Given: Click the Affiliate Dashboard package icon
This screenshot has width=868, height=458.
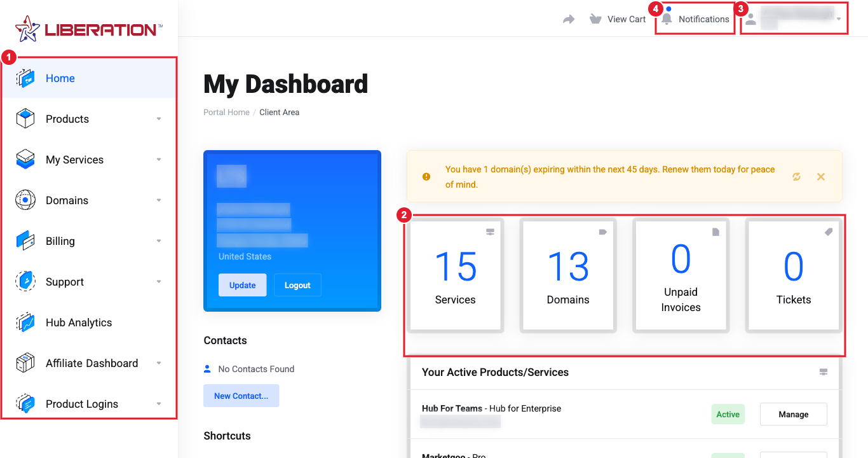Looking at the screenshot, I should (x=25, y=363).
